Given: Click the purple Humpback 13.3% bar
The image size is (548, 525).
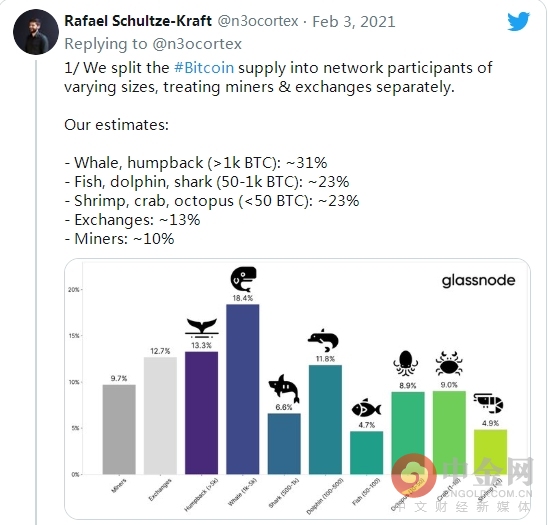Looking at the screenshot, I should (201, 413).
